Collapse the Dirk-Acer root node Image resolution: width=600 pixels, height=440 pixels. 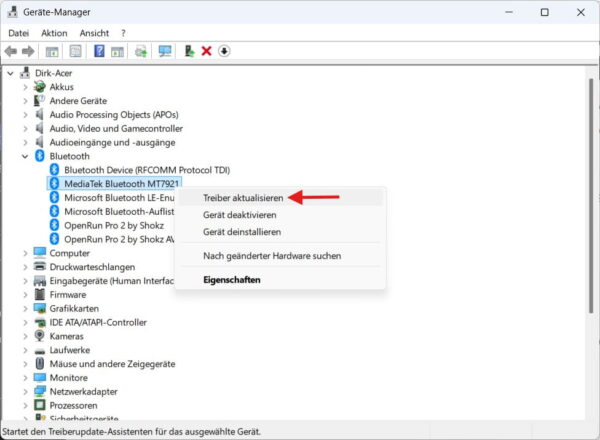10,73
